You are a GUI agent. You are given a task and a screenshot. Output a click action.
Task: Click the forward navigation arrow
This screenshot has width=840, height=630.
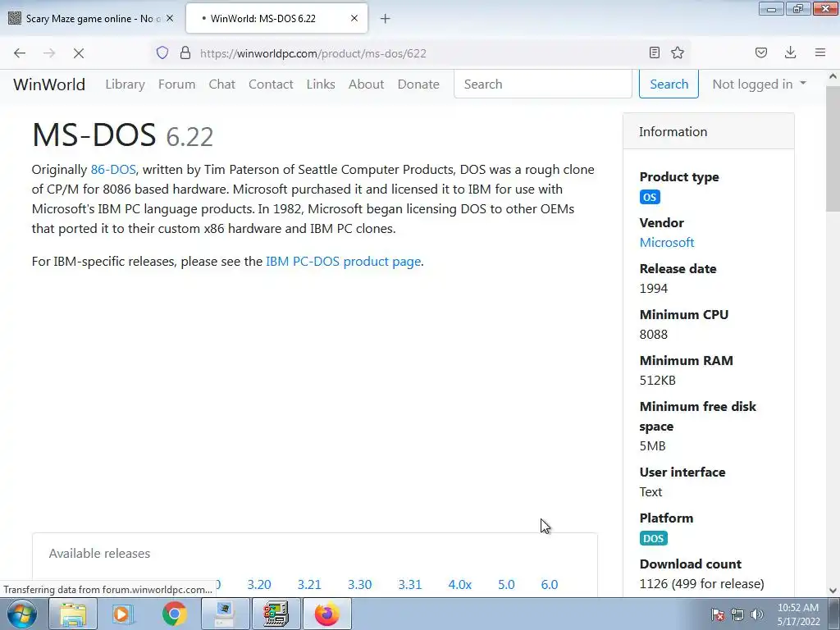(x=49, y=53)
